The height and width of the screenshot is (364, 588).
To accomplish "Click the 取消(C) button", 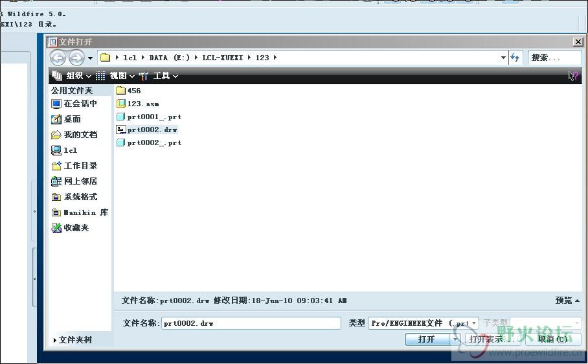I will point(552,339).
